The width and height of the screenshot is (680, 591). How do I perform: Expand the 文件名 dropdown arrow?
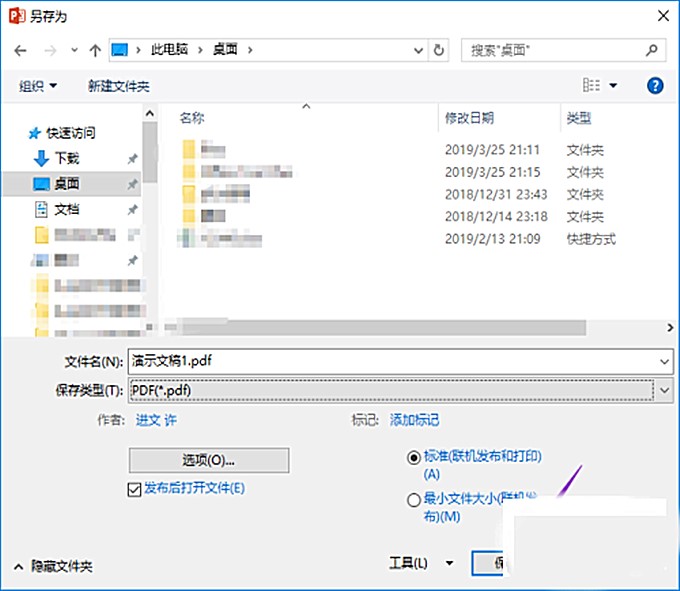point(664,362)
